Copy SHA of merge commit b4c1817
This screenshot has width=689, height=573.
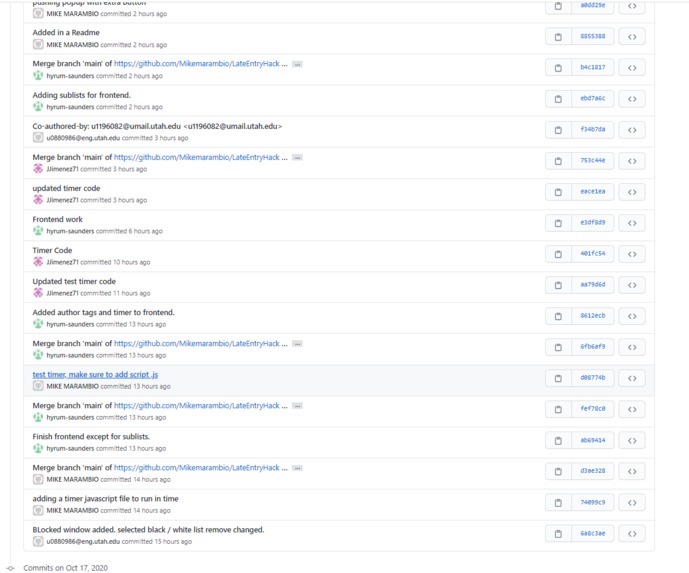[x=558, y=68]
